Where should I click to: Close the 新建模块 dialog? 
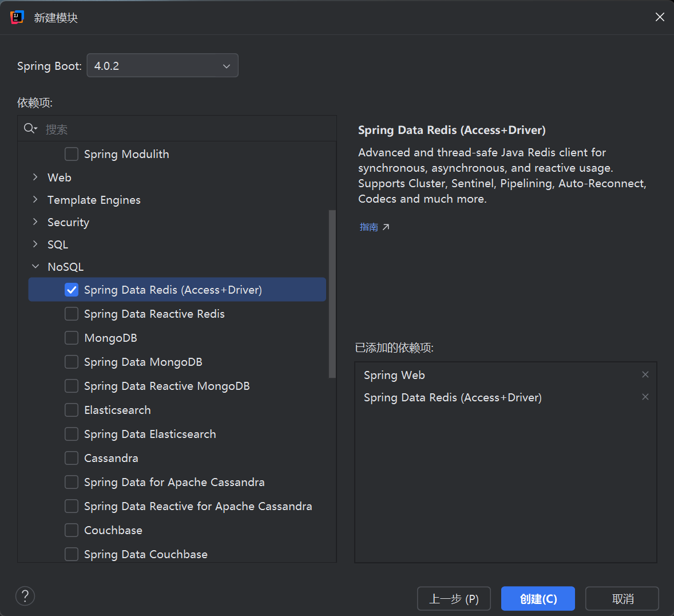(x=660, y=17)
